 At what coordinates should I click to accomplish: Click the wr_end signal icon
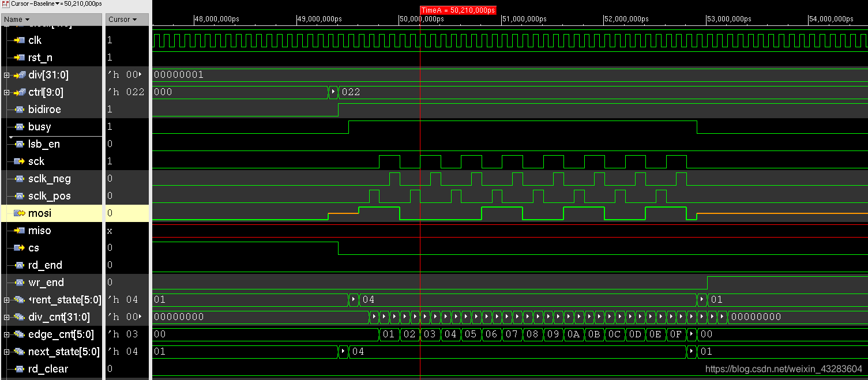(x=20, y=283)
